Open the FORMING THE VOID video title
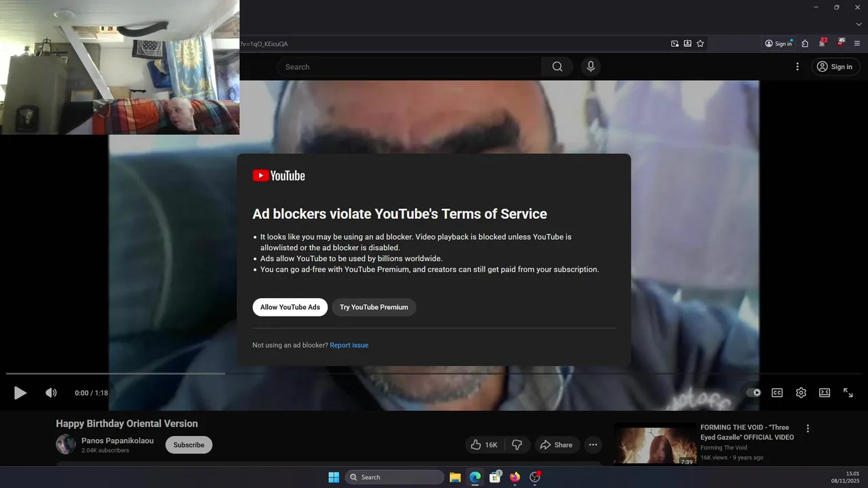Screen dimensions: 868x488 tap(747, 432)
